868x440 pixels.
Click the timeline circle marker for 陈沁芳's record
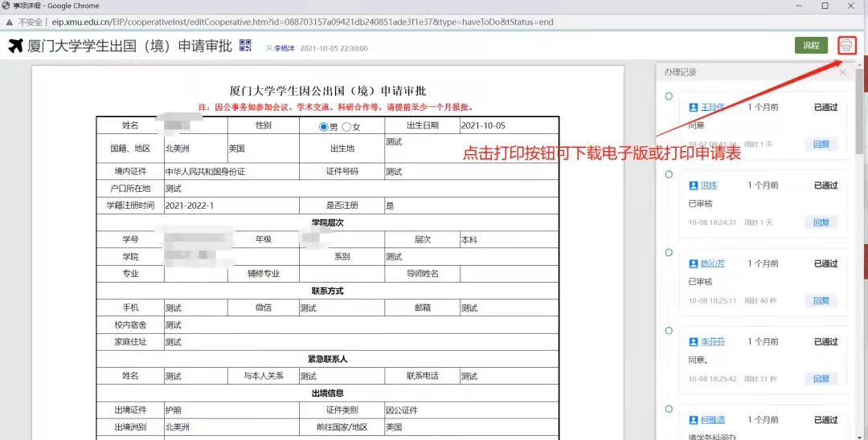click(x=669, y=253)
